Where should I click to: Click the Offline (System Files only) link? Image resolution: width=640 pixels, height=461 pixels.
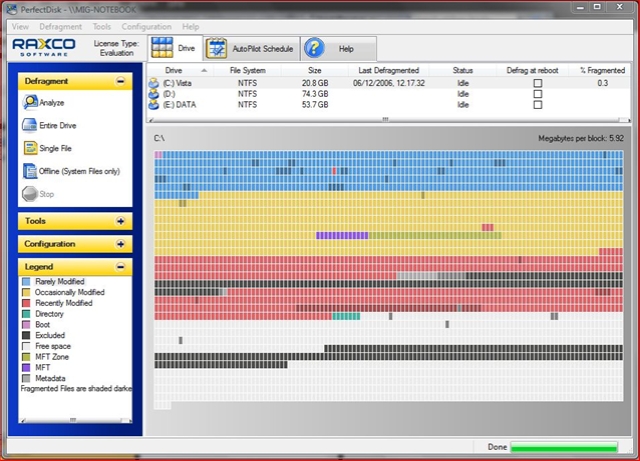coord(79,171)
